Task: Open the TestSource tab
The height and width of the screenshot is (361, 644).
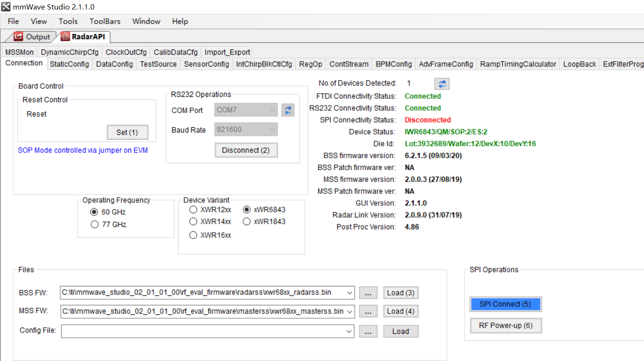Action: [x=158, y=64]
